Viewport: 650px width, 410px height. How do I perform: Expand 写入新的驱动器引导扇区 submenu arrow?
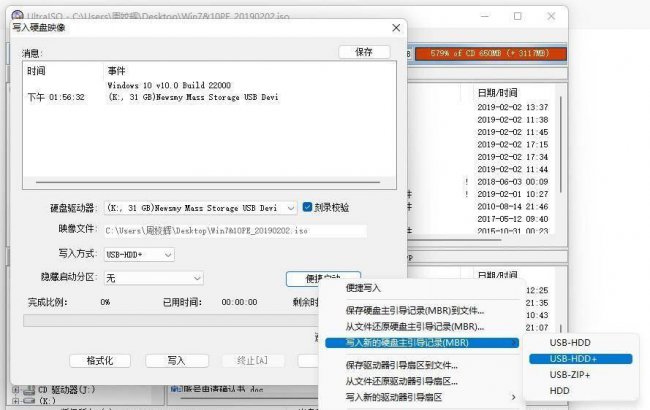[x=514, y=397]
